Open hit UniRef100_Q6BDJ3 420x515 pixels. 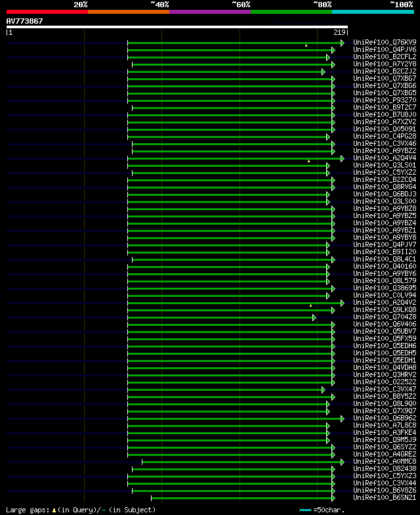385,194
